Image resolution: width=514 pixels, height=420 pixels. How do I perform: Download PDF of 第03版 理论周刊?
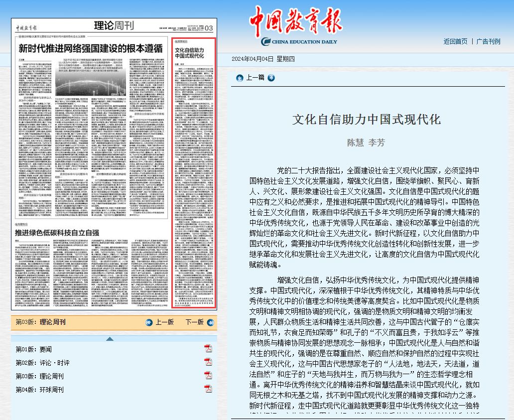pyautogui.click(x=208, y=375)
